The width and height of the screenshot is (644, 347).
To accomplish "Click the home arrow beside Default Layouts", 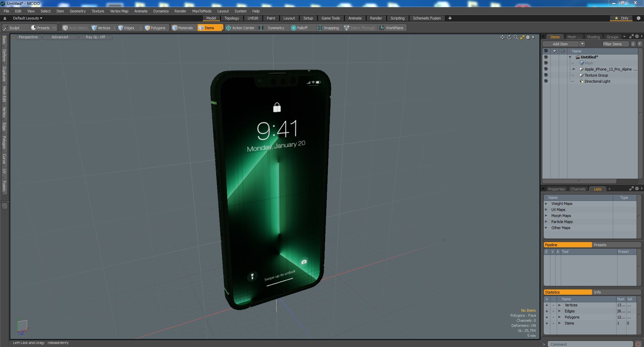I will tap(5, 18).
